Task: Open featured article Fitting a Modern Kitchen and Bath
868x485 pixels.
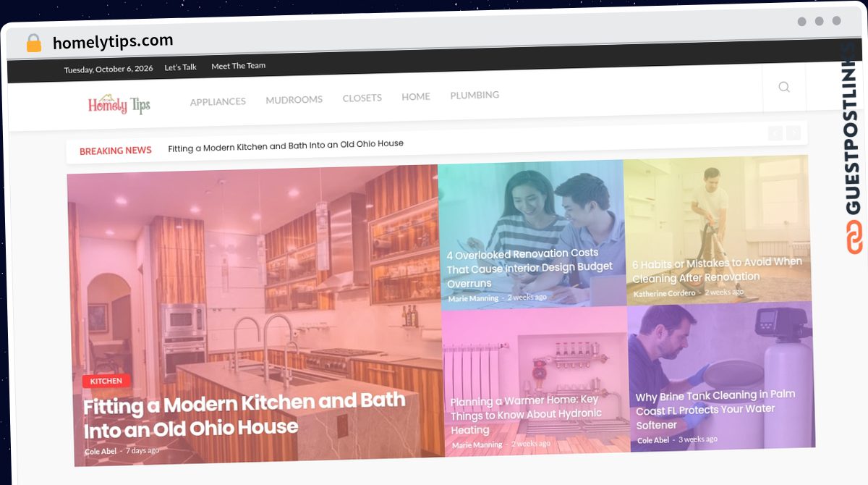Action: pyautogui.click(x=244, y=416)
